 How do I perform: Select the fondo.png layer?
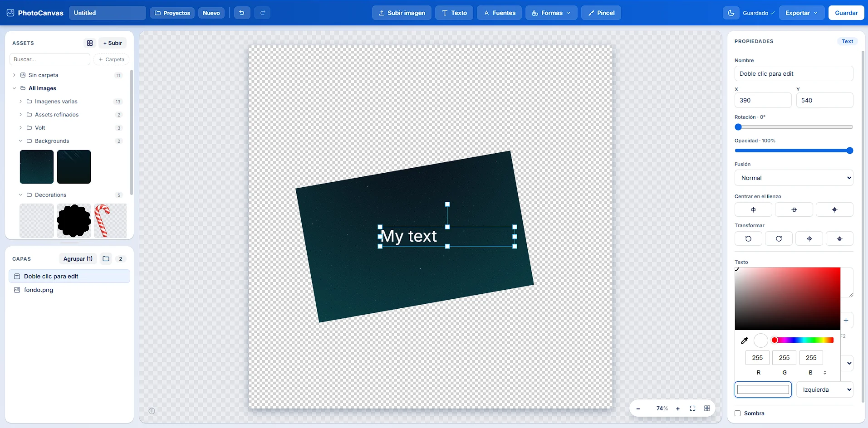69,290
